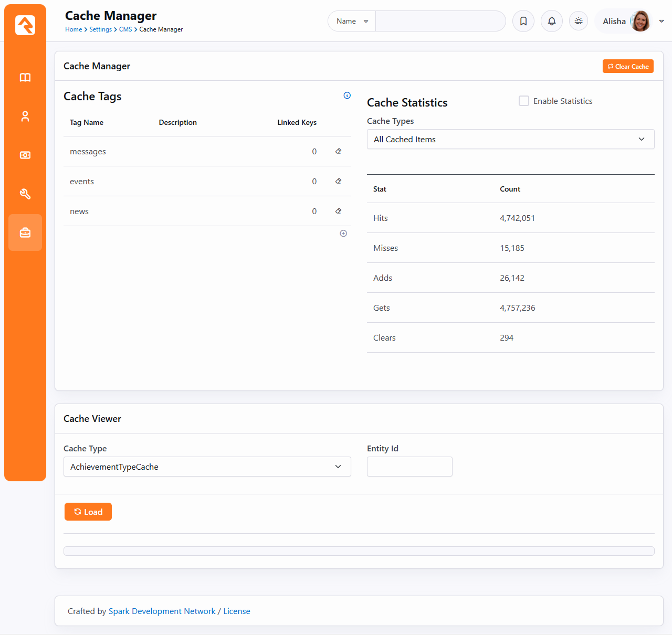Viewport: 672px width, 635px height.
Task: Expand the Cache Types dropdown
Action: tap(510, 139)
